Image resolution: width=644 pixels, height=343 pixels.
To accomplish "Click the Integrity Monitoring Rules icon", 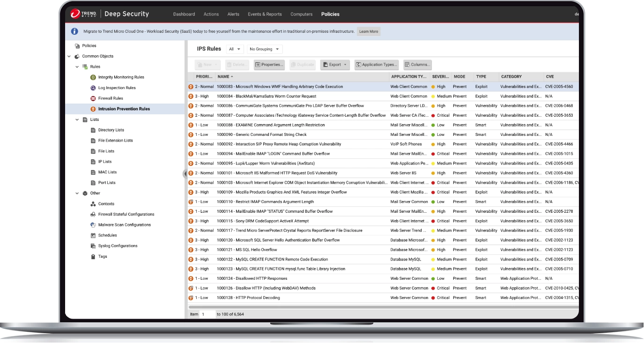I will click(94, 77).
